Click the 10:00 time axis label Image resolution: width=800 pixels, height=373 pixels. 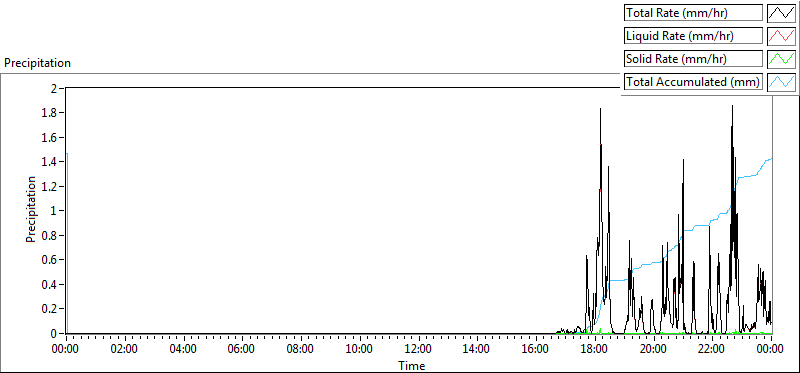click(x=359, y=350)
